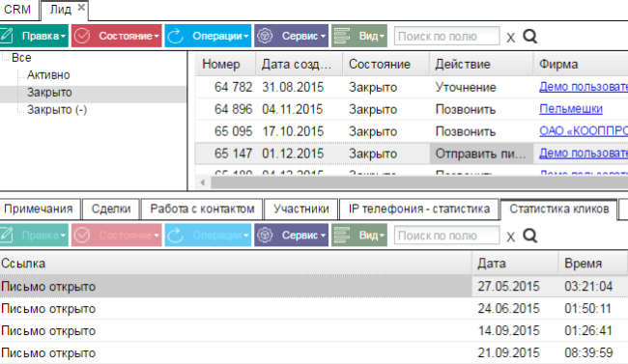Select Закрыто (-) in the filter tree

point(57,110)
